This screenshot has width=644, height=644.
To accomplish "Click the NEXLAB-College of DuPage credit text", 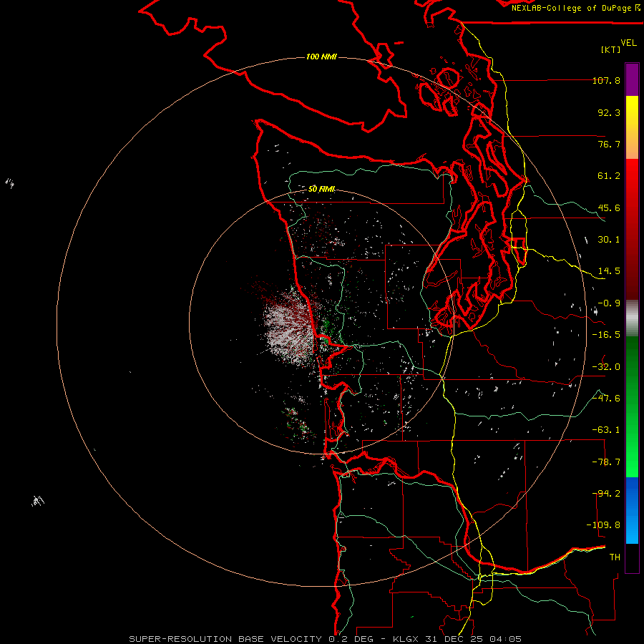I will pyautogui.click(x=575, y=8).
